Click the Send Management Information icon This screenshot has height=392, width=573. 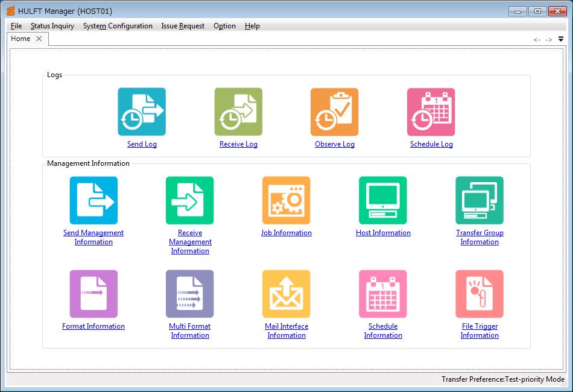[x=93, y=200]
